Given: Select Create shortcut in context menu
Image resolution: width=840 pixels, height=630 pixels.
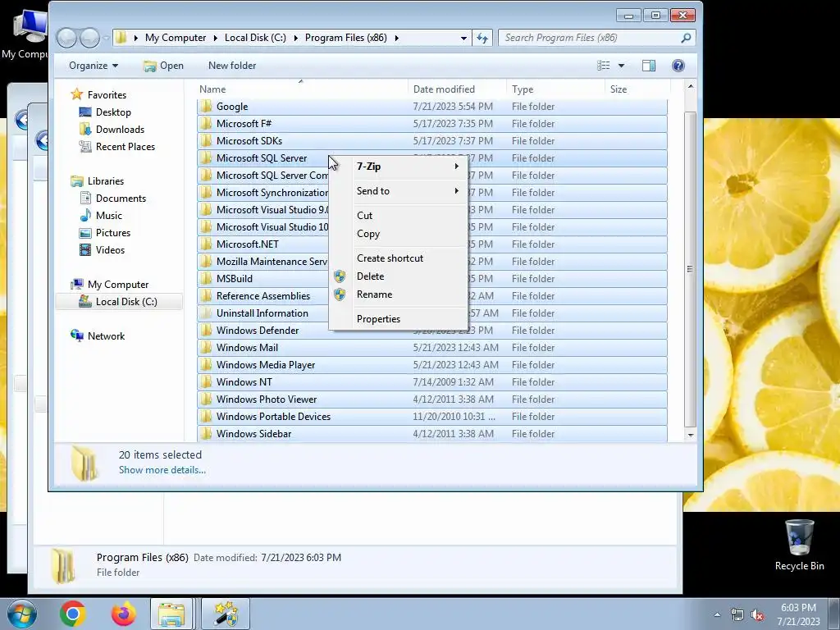Looking at the screenshot, I should tap(399, 258).
